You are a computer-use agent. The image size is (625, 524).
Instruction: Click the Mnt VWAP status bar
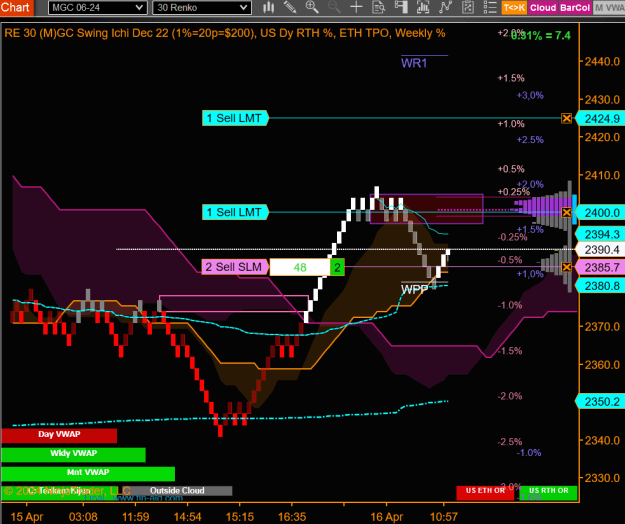88,474
